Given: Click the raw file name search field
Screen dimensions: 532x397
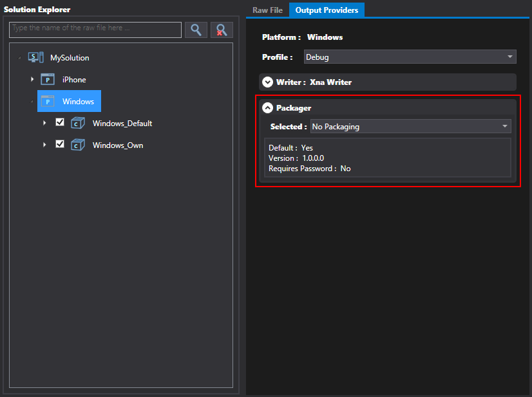Looking at the screenshot, I should pos(95,30).
